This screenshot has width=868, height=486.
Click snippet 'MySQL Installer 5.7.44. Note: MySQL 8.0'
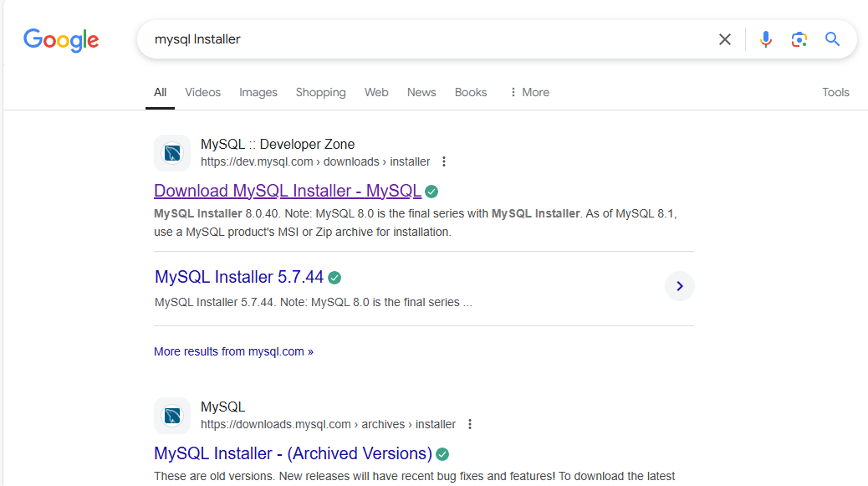tap(262, 302)
